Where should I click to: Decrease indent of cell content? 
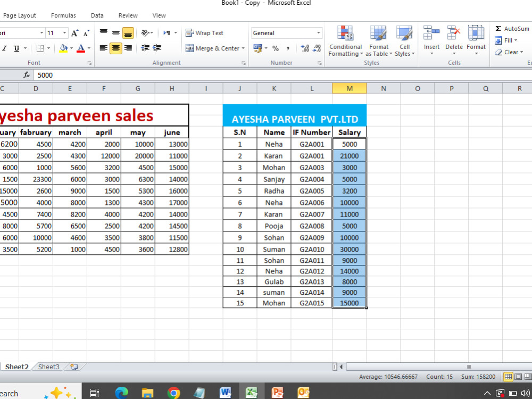click(145, 48)
